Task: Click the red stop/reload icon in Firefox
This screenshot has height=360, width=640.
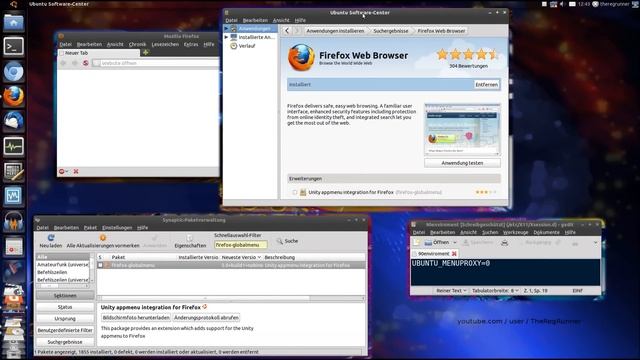Action: [x=86, y=63]
